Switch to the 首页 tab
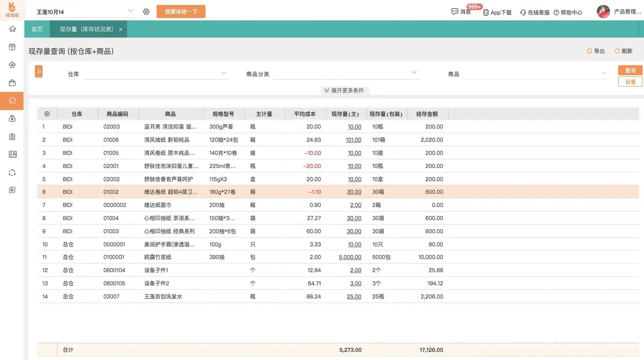Viewport: 644px width, 360px height. click(37, 29)
